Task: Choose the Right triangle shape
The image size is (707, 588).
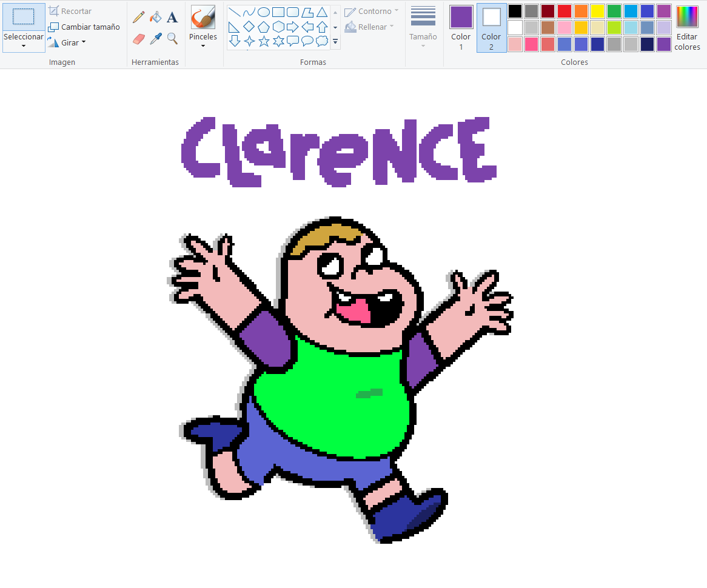Action: click(x=235, y=27)
